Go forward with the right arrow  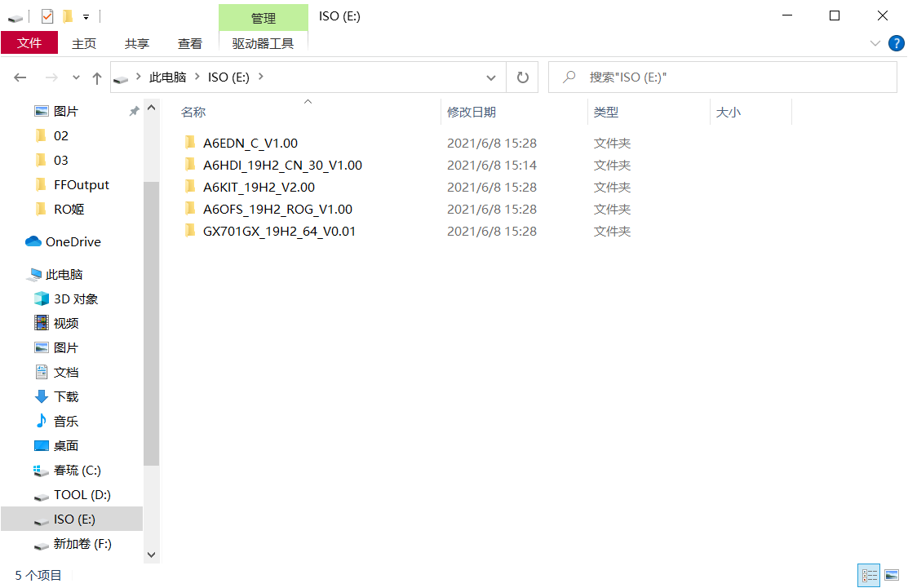(51, 77)
